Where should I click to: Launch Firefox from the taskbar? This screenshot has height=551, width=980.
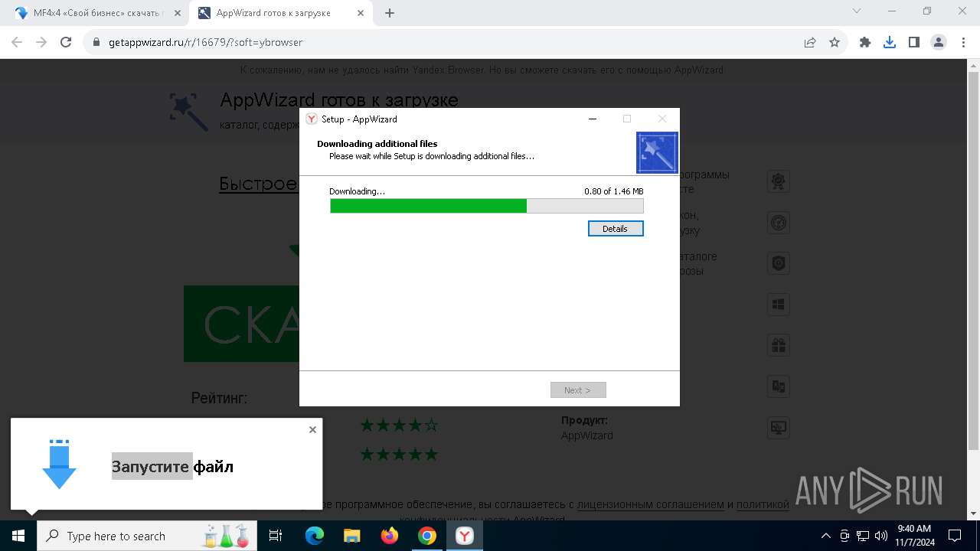coord(390,536)
